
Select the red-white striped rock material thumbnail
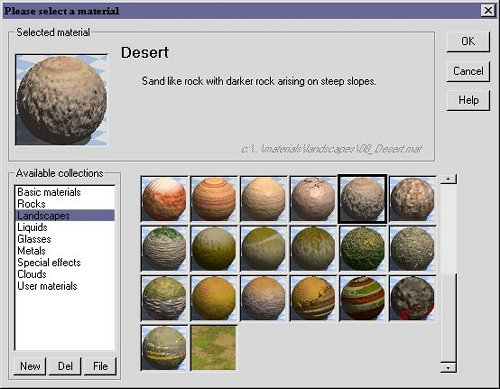tap(164, 199)
